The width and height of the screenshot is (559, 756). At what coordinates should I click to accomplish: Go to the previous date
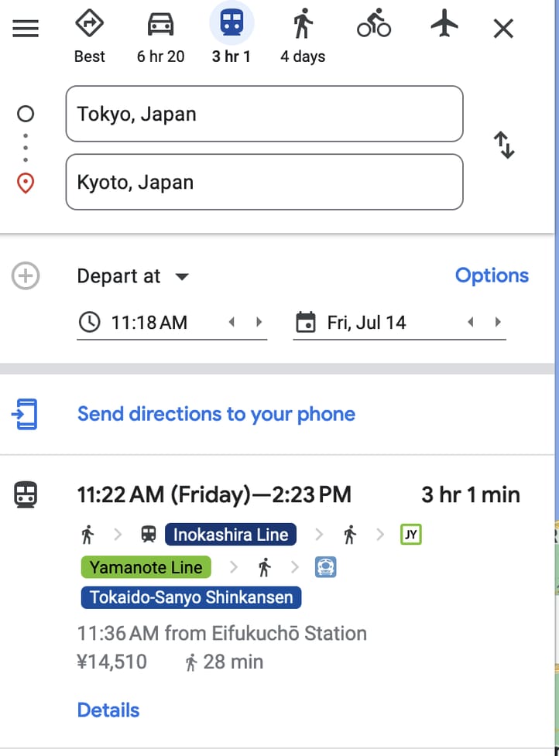(x=470, y=323)
